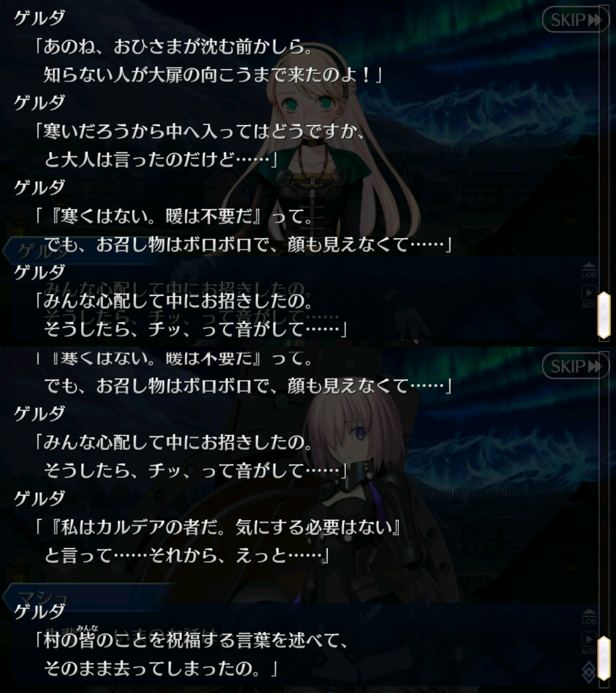Open the LOG icon in the lower panel
Viewport: 616px width, 693px height.
click(589, 616)
